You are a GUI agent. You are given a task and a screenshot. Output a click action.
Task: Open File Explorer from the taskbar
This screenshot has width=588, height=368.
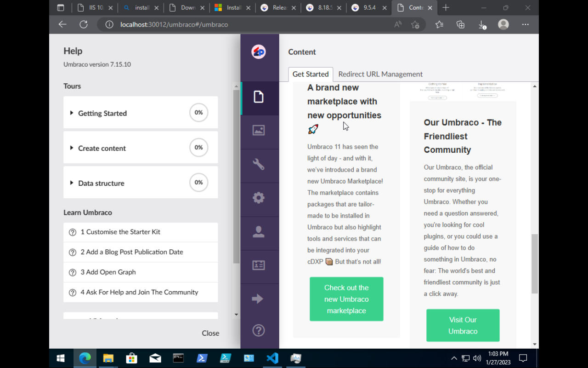(x=108, y=358)
